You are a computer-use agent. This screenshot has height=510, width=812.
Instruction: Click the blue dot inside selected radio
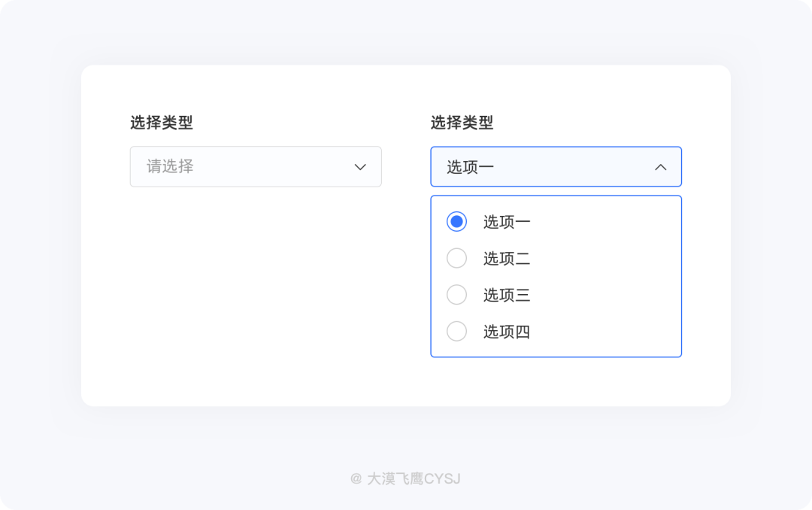456,221
